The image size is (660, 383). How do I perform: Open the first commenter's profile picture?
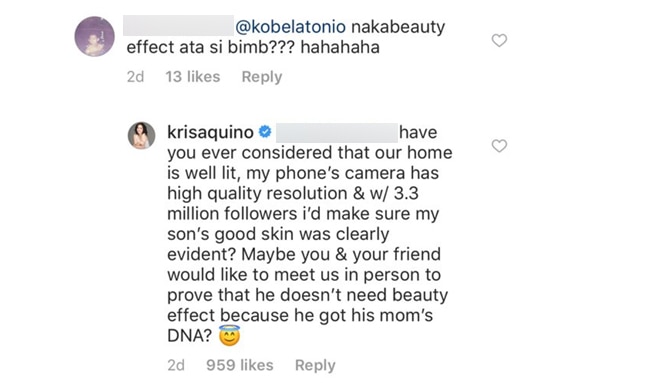(x=95, y=37)
